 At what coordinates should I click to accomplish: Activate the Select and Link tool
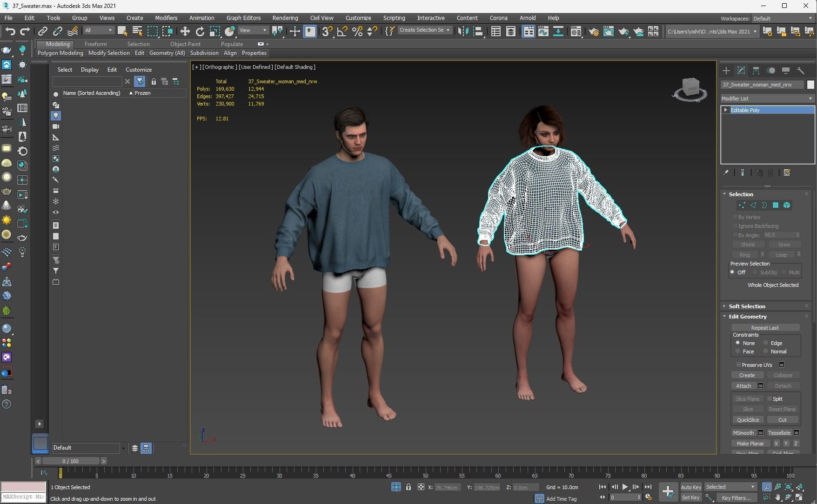point(42,31)
